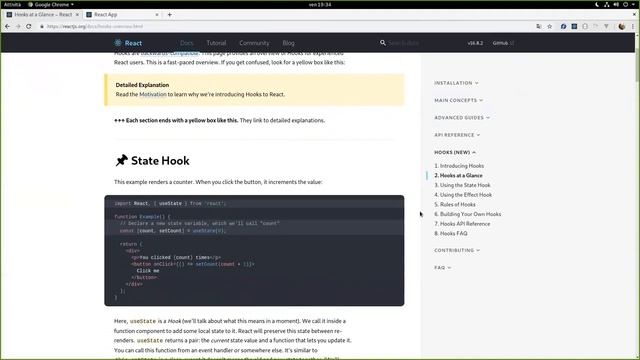Screen dimensions: 640x360
Task: Open Building Your Own Hooks
Action: tap(468, 214)
